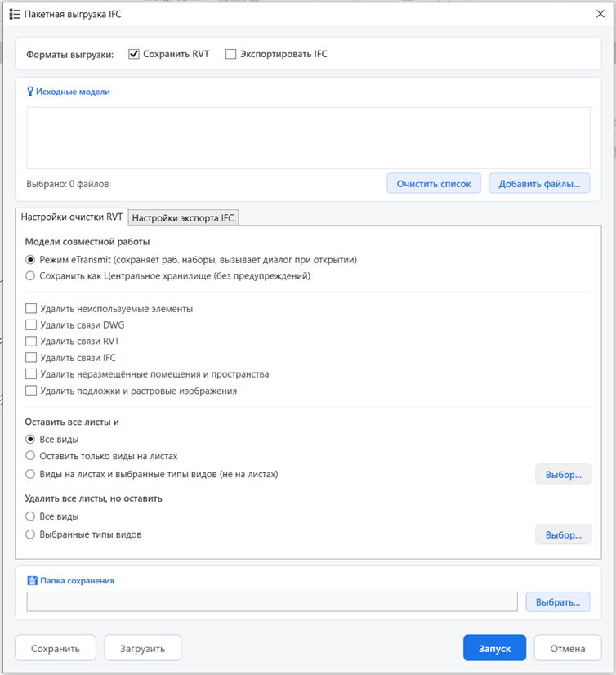Image resolution: width=616 pixels, height=675 pixels.
Task: Open the Настройки очистки RVT tab
Action: point(72,217)
